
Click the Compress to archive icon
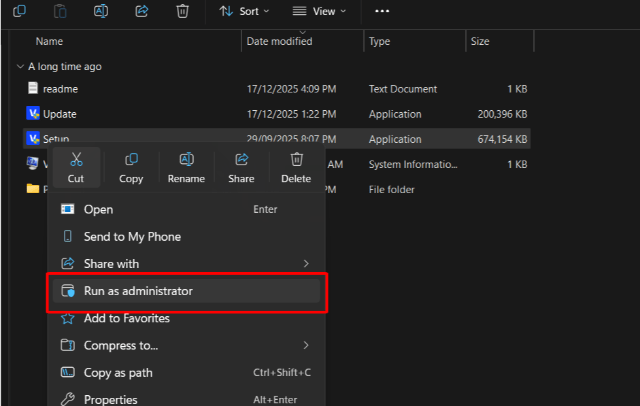[x=68, y=345]
